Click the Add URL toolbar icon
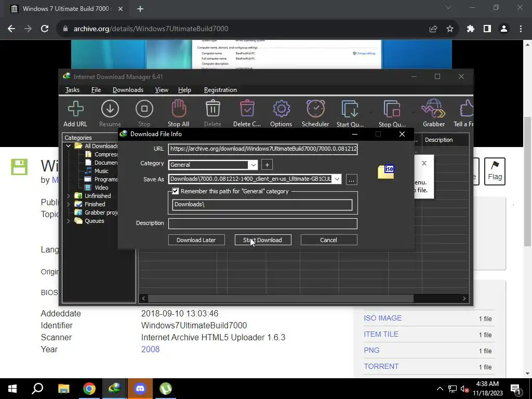532x399 pixels. click(x=75, y=109)
